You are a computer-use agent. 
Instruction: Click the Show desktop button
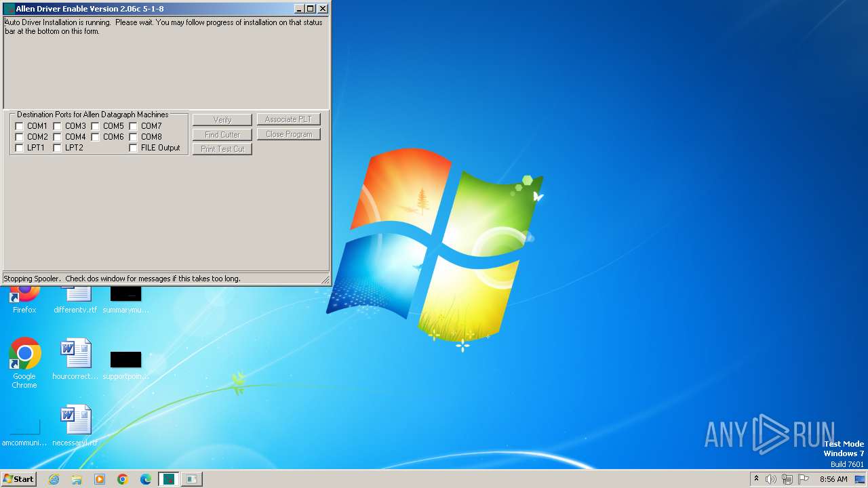pos(861,479)
